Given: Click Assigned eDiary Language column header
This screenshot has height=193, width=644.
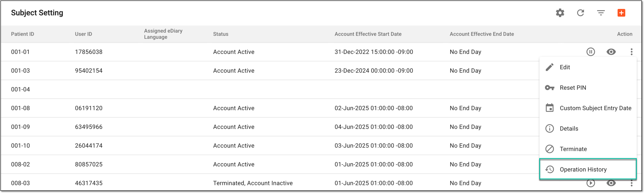Looking at the screenshot, I should pyautogui.click(x=163, y=34).
